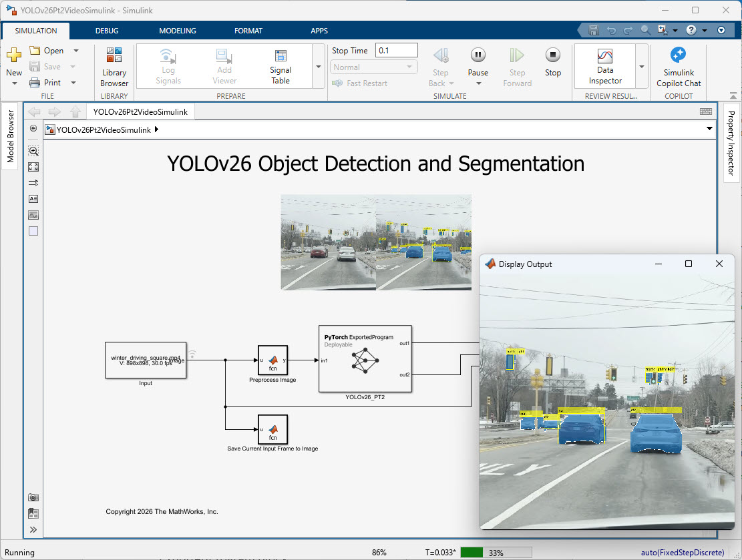Collapse the toolstrip ribbon
This screenshot has width=742, height=560.
pos(733,95)
